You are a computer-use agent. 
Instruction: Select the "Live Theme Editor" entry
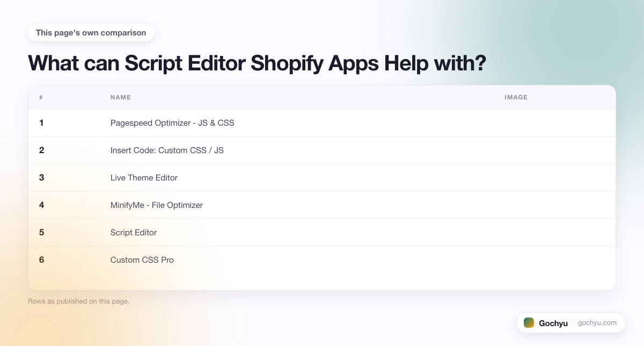coord(144,178)
